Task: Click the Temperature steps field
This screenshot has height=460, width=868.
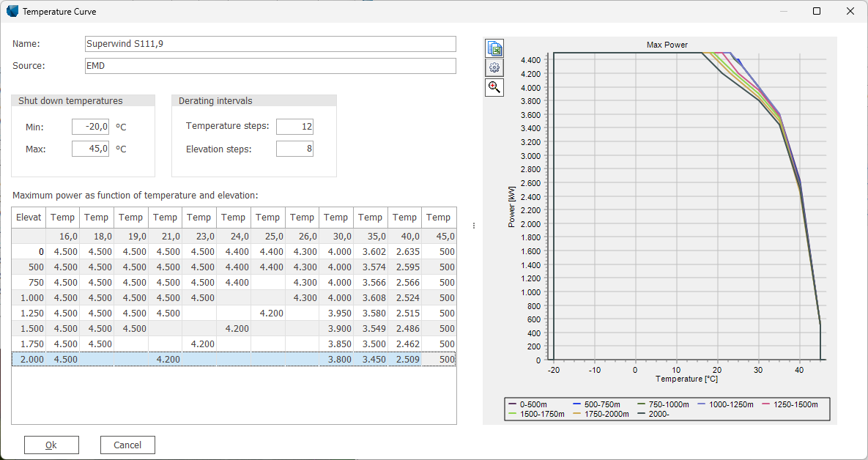Action: pos(294,126)
